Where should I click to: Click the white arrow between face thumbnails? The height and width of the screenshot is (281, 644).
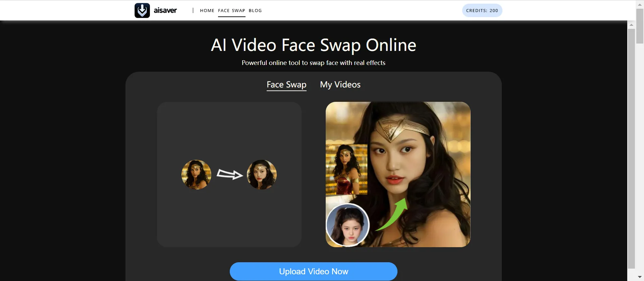click(229, 174)
